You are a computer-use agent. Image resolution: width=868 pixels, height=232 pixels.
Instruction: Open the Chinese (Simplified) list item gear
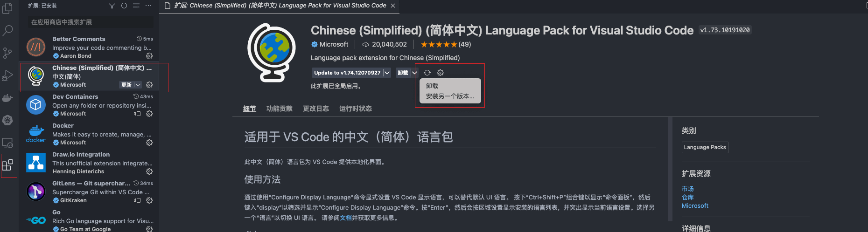pos(149,85)
